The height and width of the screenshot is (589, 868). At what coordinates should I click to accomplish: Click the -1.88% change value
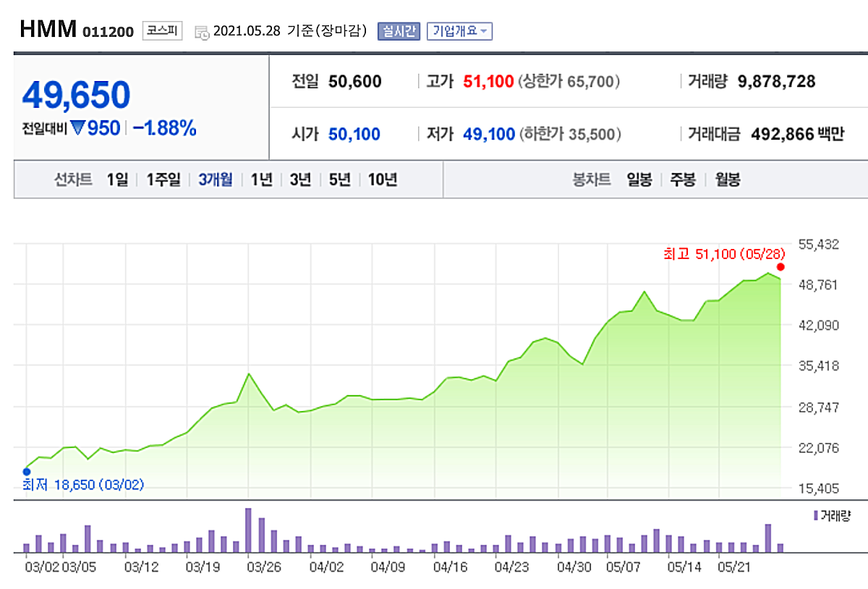tap(165, 128)
